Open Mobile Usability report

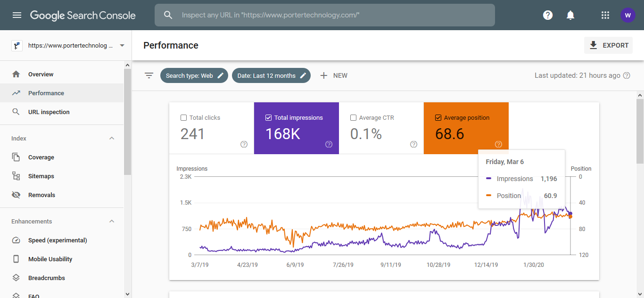tap(62, 259)
